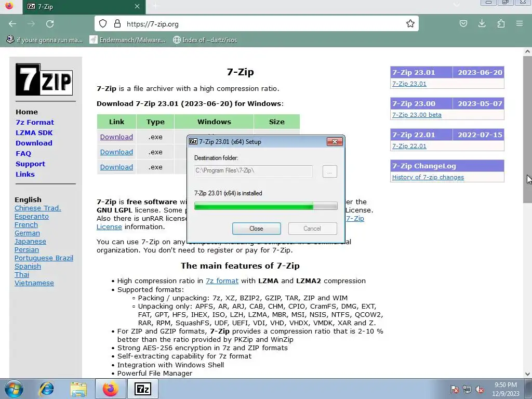
Task: Open 'if youre gonna run ma...' bookmark
Action: click(x=45, y=40)
